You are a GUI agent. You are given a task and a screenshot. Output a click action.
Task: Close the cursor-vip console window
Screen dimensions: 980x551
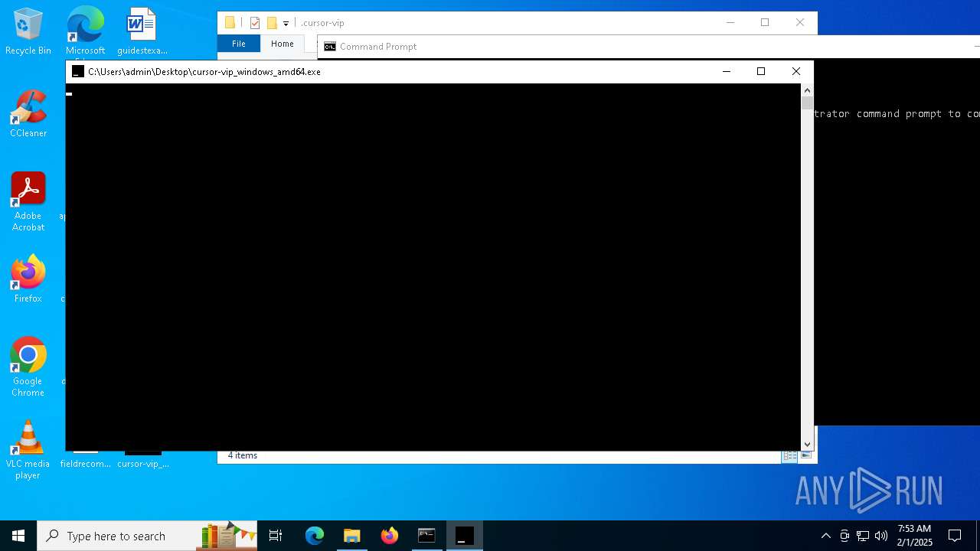pos(796,72)
